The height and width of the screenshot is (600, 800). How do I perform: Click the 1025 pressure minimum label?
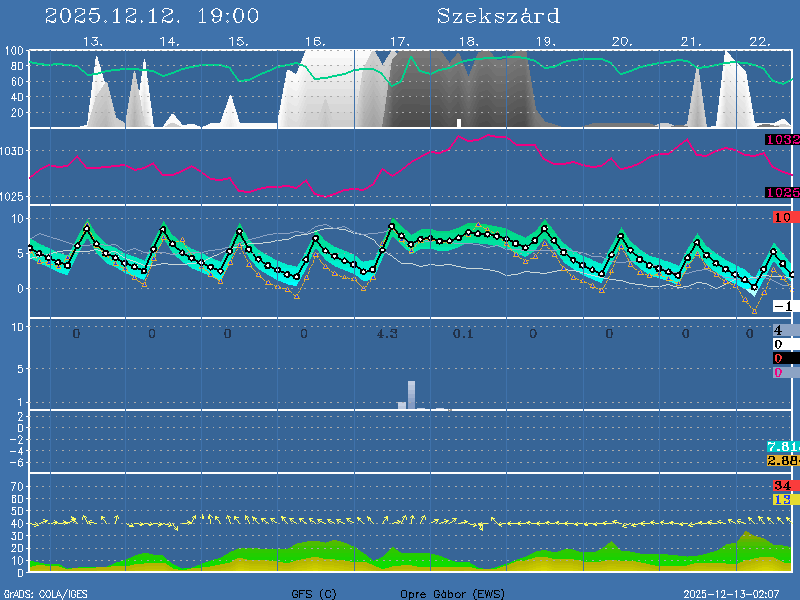click(x=782, y=193)
